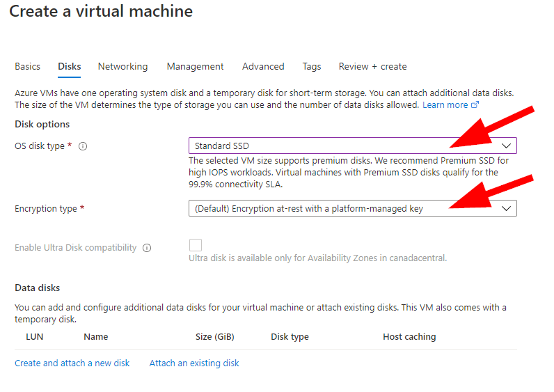Screen dimensions: 554x392
Task: Click the Disks tab
Action: 70,66
